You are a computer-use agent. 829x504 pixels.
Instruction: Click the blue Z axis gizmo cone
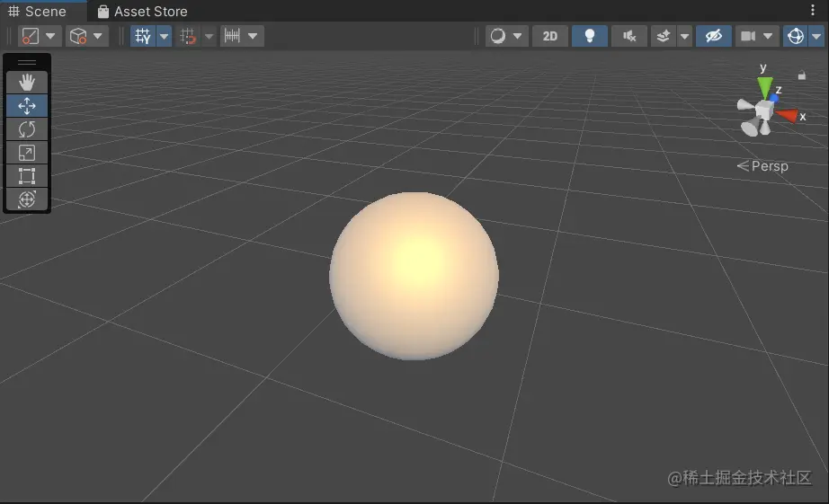[x=774, y=98]
